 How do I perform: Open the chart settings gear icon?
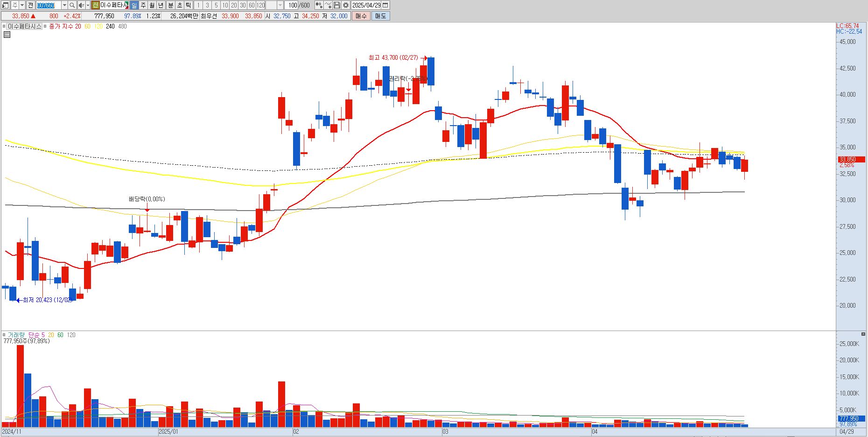click(345, 5)
